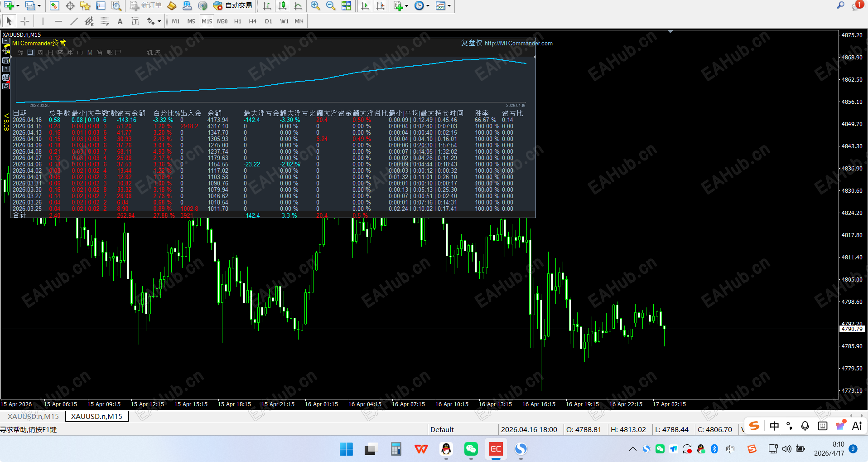Select the 日 daily tab in MTCommander
The height and width of the screenshot is (462, 868).
30,53
